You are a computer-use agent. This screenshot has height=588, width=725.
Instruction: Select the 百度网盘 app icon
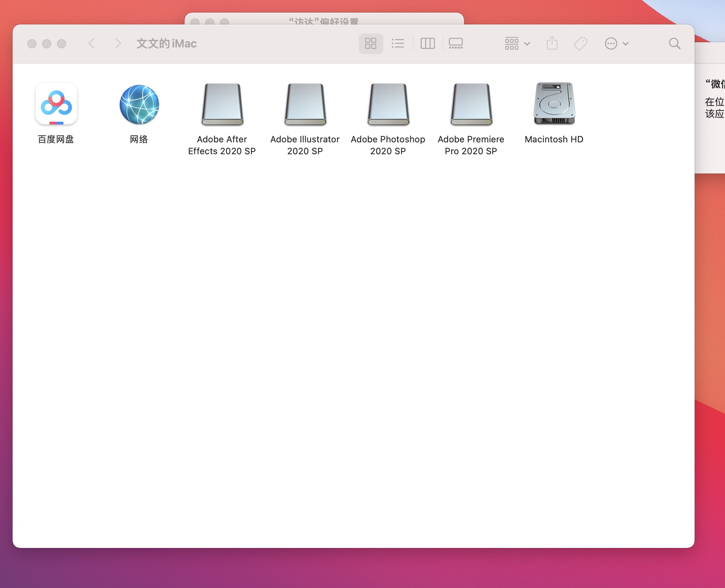56,104
